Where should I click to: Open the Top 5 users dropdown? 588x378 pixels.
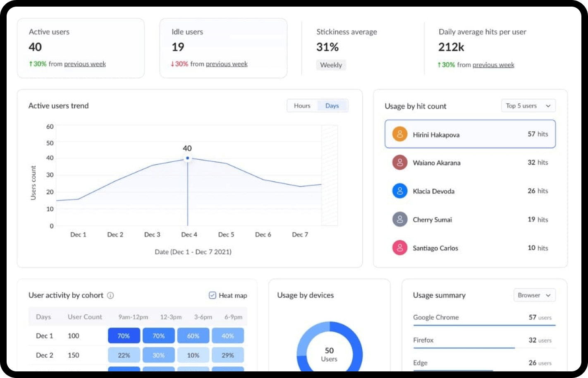tap(528, 106)
